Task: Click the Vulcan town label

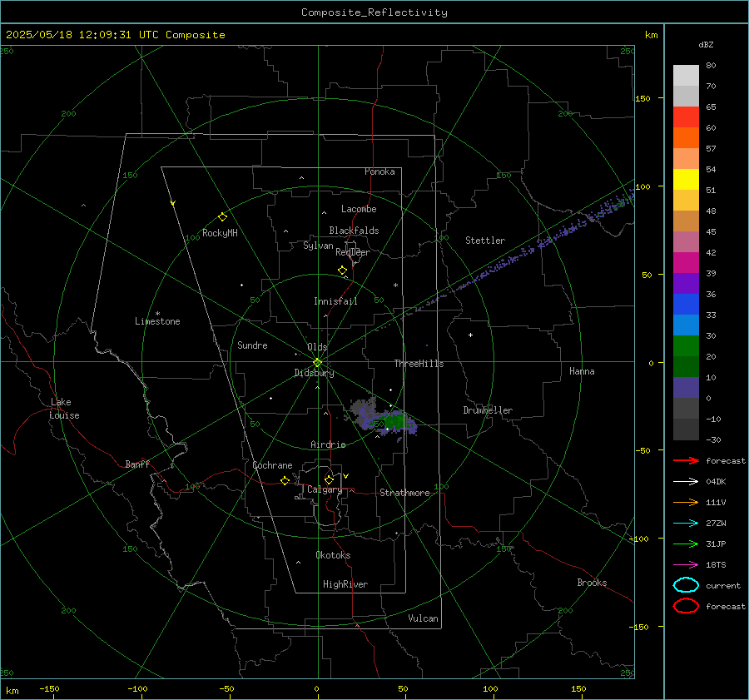Action: (x=423, y=618)
